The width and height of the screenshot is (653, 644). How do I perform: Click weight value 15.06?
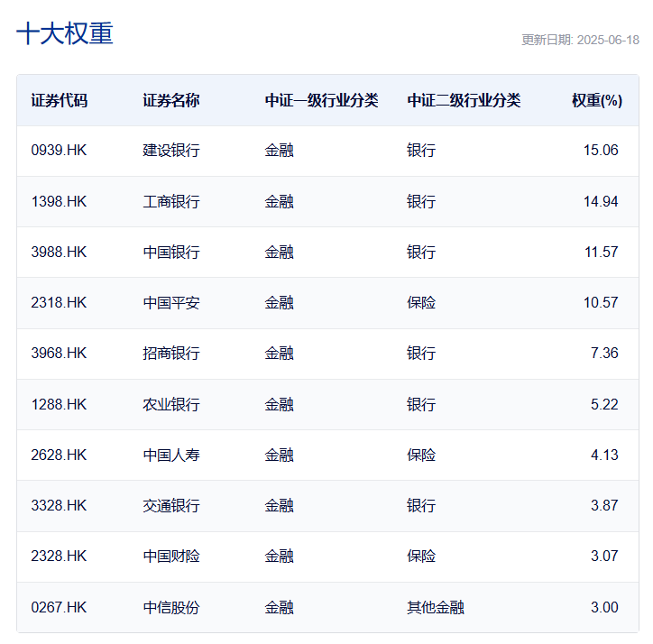[601, 150]
